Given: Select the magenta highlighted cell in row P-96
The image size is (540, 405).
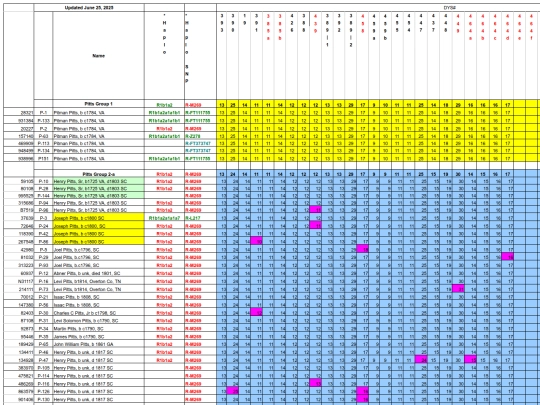Looking at the screenshot, I should [x=315, y=210].
